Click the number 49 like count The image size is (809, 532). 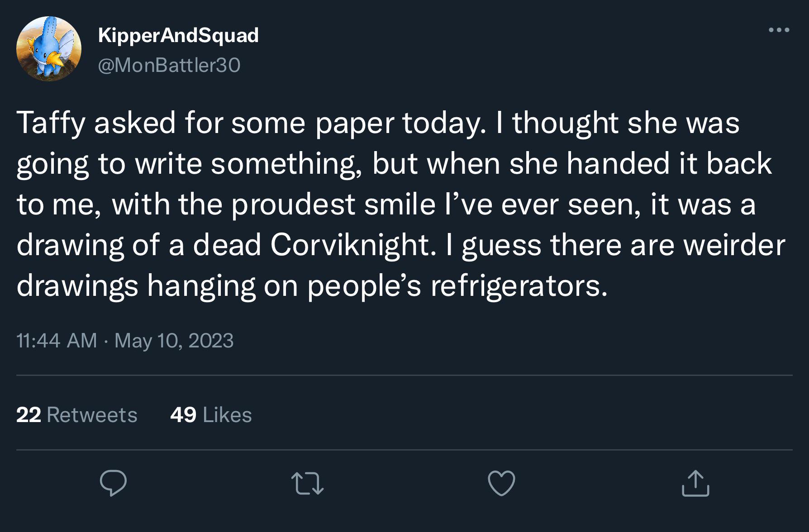pyautogui.click(x=183, y=415)
